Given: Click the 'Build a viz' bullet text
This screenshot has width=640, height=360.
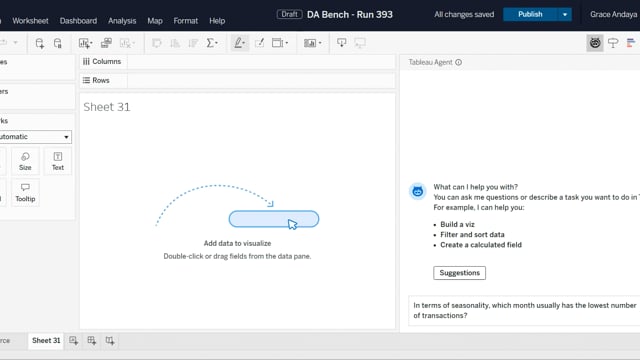Looking at the screenshot, I should pyautogui.click(x=457, y=224).
